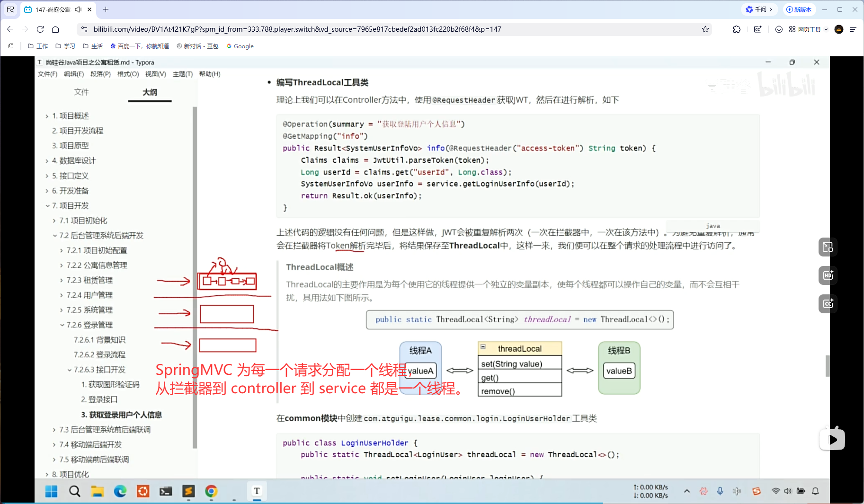This screenshot has width=864, height=504.
Task: Bookmark this page with the star icon
Action: pyautogui.click(x=705, y=29)
